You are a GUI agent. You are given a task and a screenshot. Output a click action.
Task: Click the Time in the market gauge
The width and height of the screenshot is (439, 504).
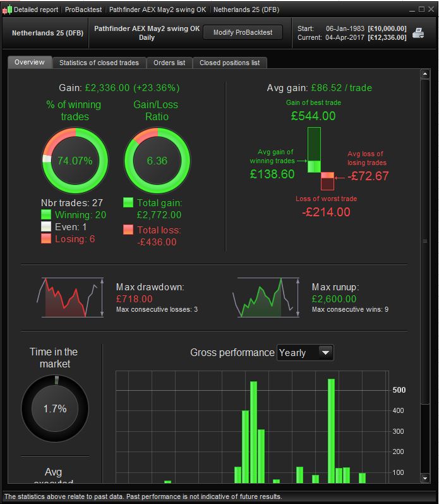pyautogui.click(x=55, y=409)
